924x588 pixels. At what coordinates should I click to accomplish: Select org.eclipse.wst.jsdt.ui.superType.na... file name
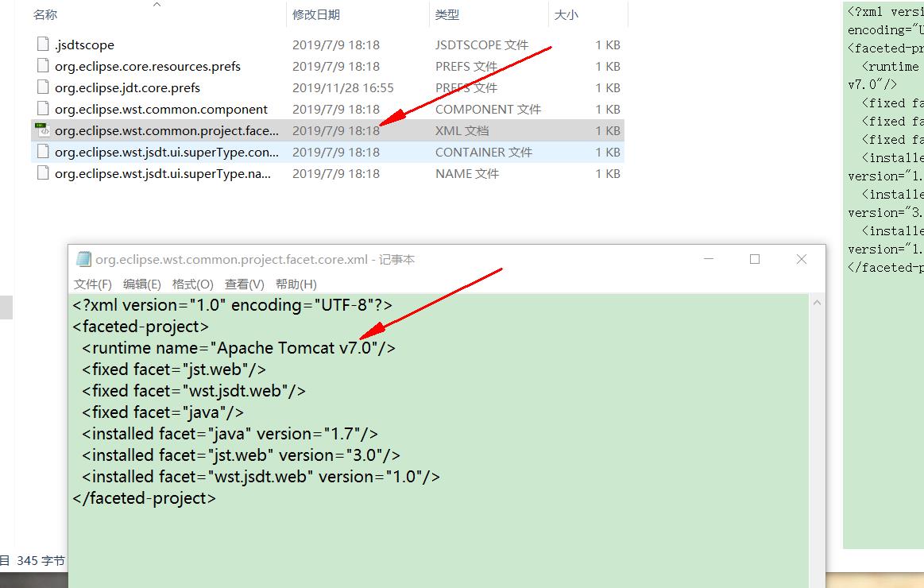[x=163, y=174]
